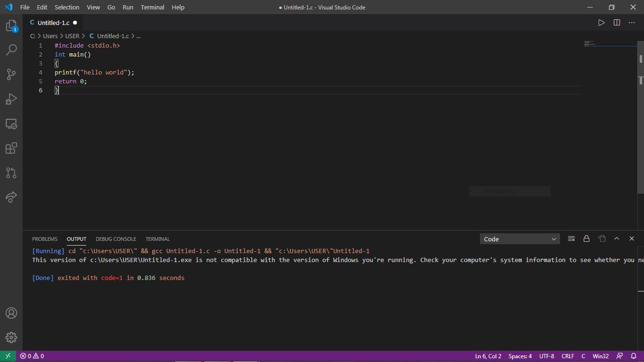Split the editor right
Viewport: 644px width, 362px height.
pos(617,23)
